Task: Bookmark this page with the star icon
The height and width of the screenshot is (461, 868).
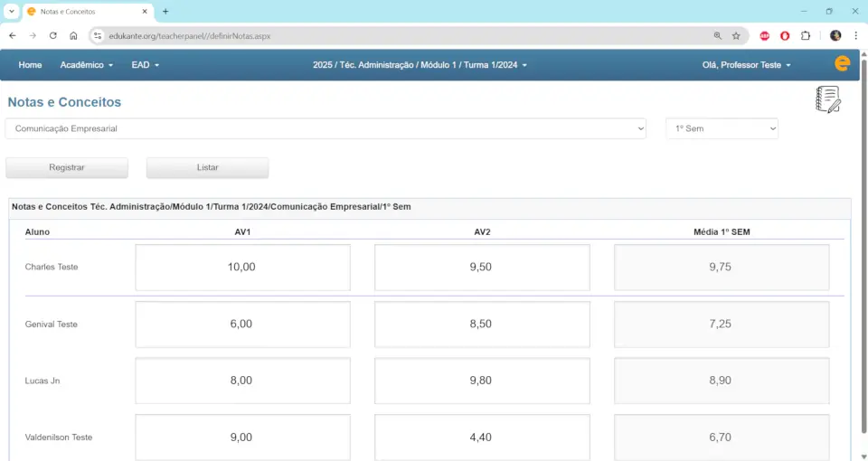Action: (736, 36)
